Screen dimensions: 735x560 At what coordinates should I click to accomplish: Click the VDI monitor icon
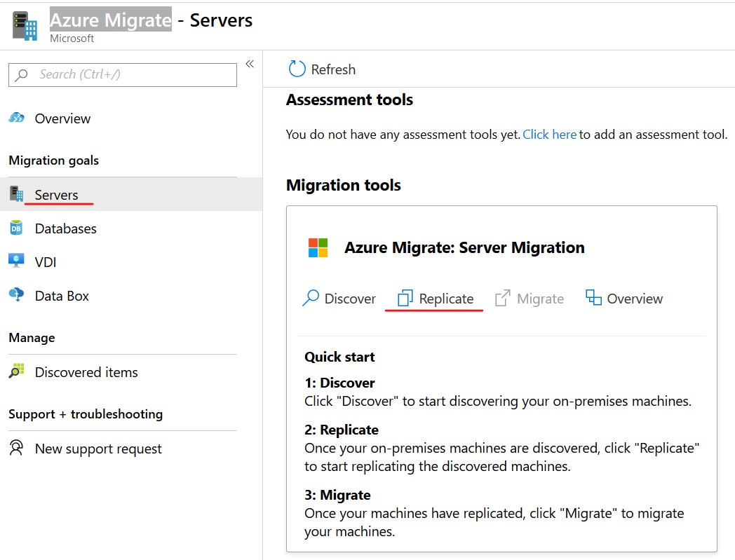tap(16, 261)
